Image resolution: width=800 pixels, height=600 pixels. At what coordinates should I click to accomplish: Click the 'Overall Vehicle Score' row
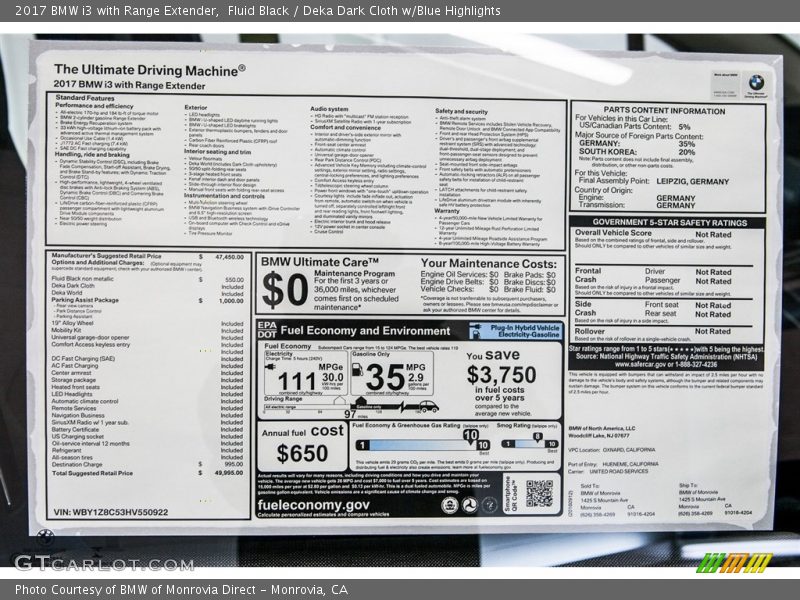[653, 234]
